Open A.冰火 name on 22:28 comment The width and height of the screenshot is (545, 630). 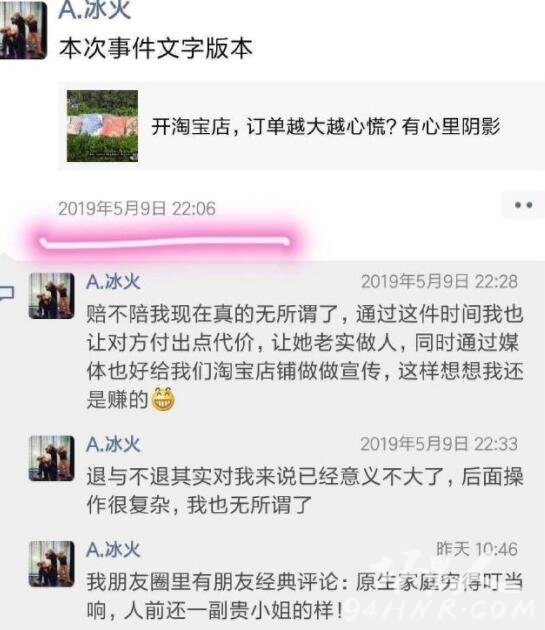pyautogui.click(x=113, y=282)
